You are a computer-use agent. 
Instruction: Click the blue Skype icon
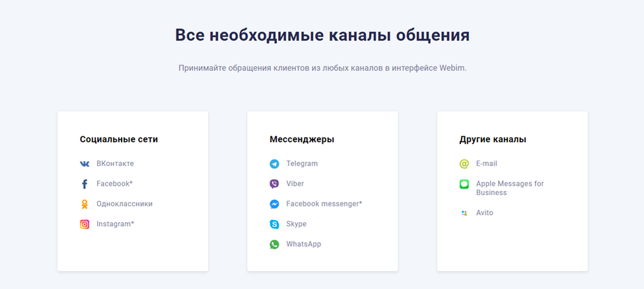[x=274, y=224]
